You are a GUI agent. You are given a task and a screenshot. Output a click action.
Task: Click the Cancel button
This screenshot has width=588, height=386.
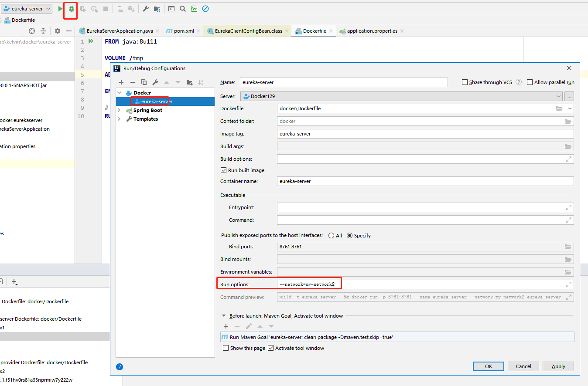[523, 366]
